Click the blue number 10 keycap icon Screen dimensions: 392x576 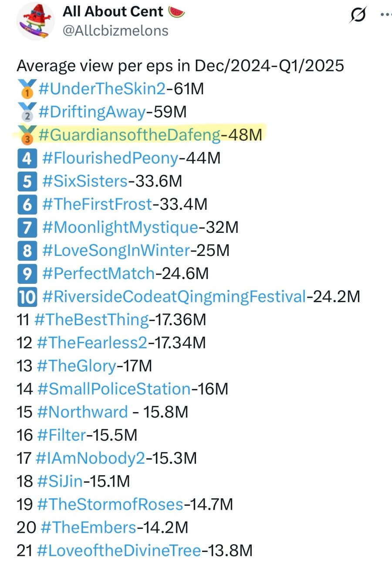(27, 297)
